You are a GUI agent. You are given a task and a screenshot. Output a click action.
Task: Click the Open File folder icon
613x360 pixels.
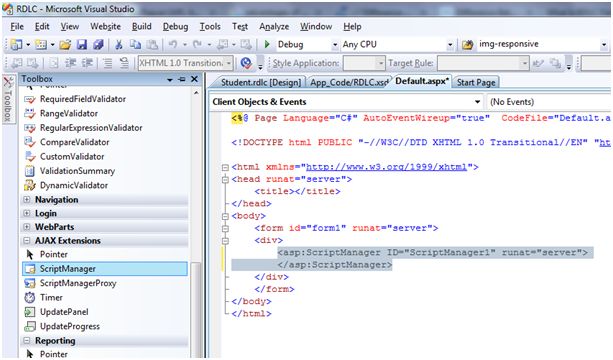(x=65, y=45)
